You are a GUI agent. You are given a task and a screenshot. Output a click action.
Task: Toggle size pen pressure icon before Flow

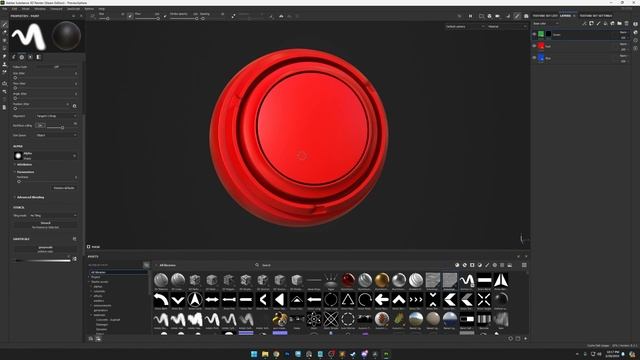point(130,16)
